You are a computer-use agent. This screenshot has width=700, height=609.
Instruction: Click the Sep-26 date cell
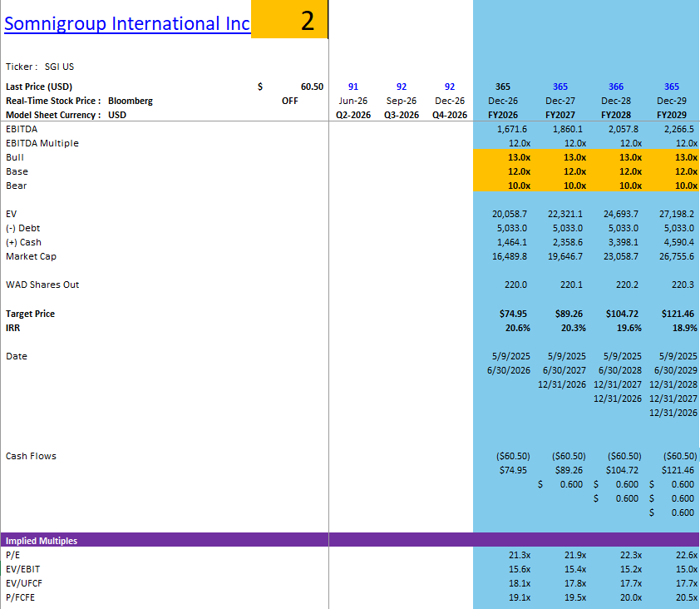click(x=402, y=101)
